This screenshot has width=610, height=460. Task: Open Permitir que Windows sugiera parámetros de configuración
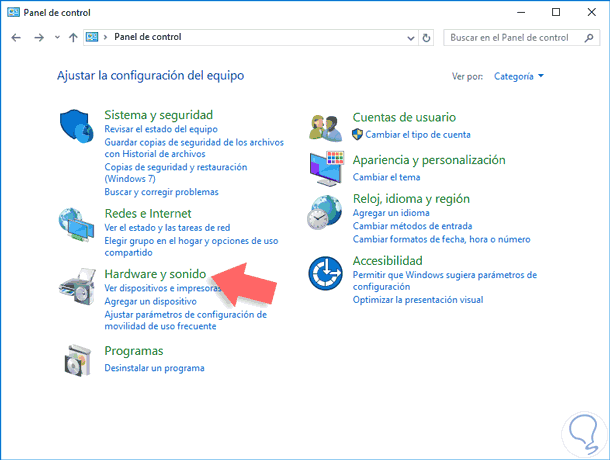coord(445,281)
